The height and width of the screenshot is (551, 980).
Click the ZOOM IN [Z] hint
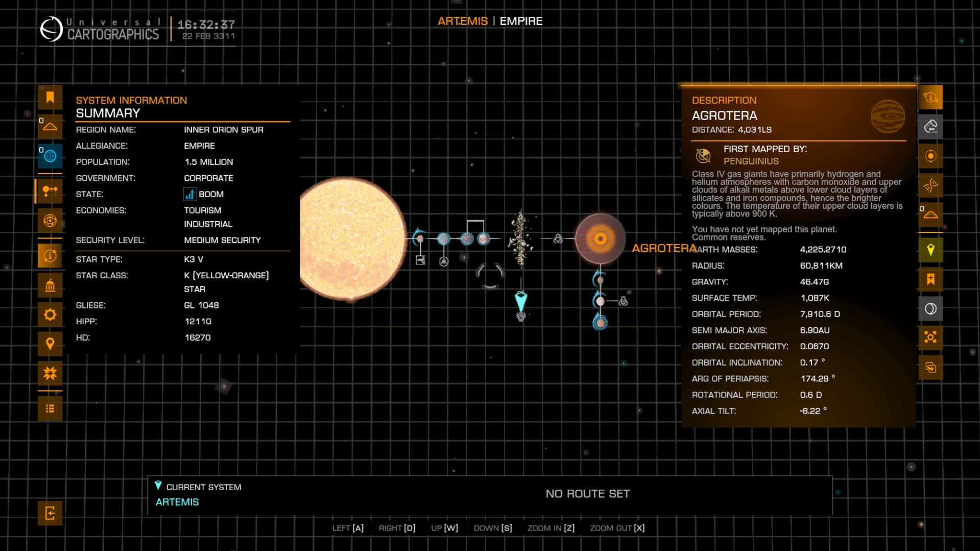551,528
